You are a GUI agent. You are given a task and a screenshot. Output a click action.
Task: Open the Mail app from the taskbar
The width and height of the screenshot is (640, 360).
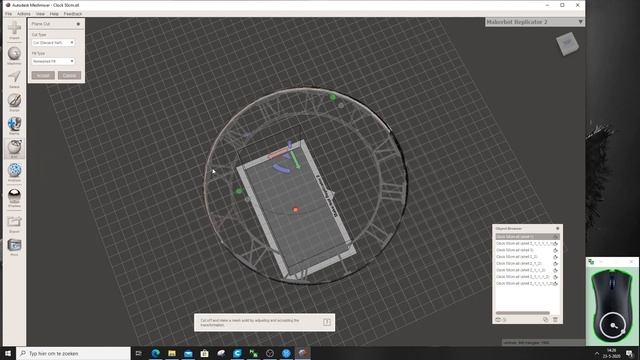click(188, 353)
